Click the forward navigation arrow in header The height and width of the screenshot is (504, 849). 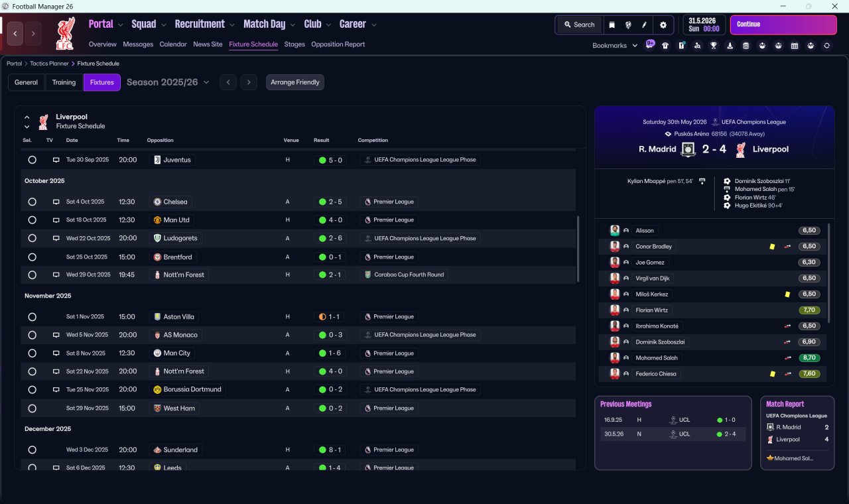[x=33, y=33]
